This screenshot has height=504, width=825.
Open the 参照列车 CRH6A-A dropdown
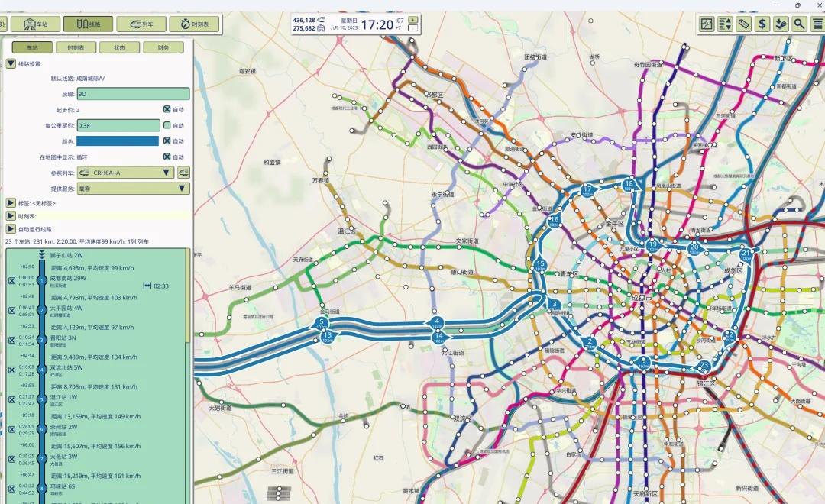[125, 173]
